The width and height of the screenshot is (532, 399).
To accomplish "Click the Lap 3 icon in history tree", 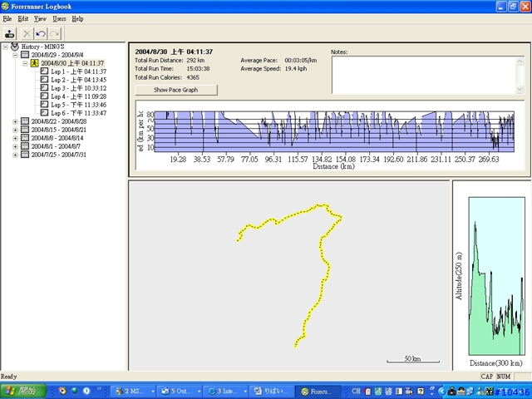I will [x=44, y=87].
